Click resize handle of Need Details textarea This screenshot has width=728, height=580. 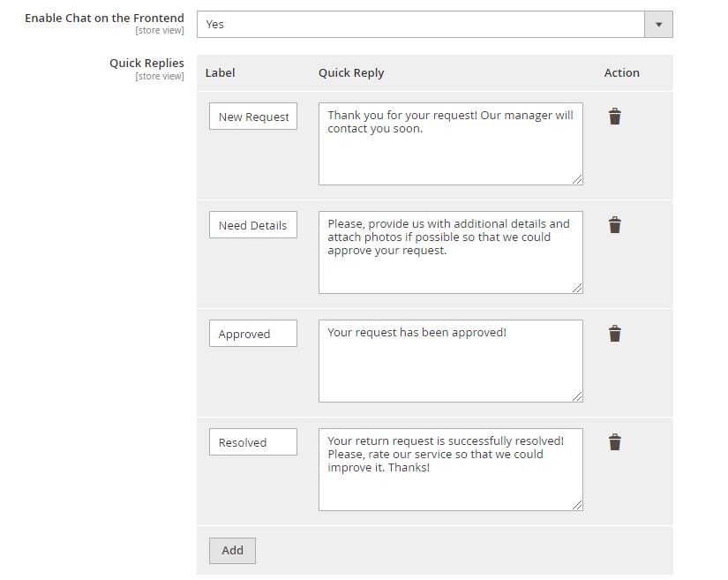coord(577,288)
